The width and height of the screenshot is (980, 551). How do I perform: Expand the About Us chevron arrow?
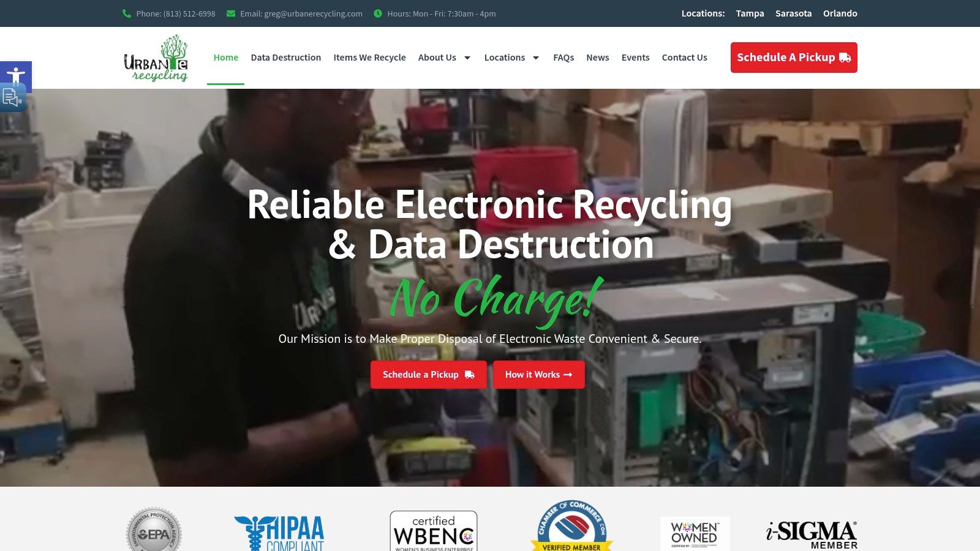click(x=467, y=58)
